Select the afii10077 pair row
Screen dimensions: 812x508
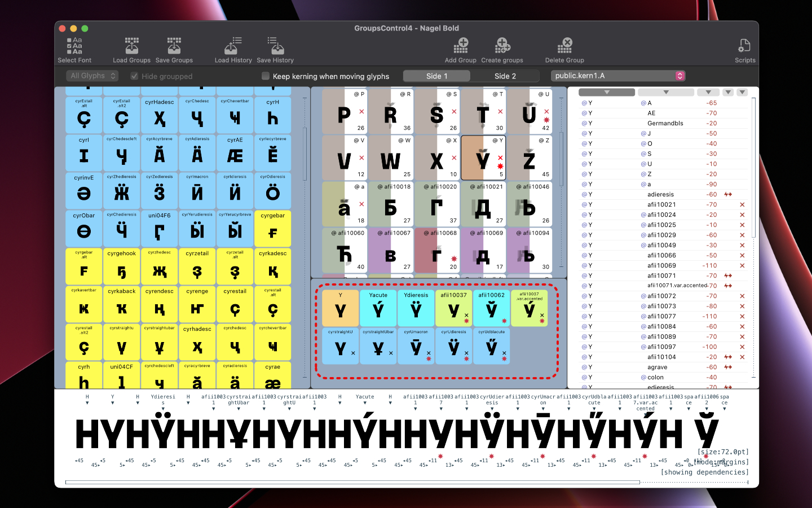664,317
